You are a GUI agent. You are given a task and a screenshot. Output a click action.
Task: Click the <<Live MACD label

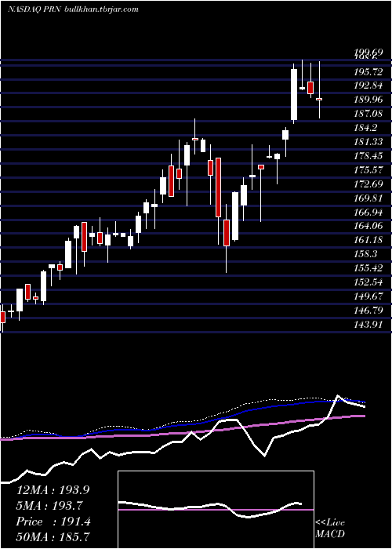coord(330,528)
